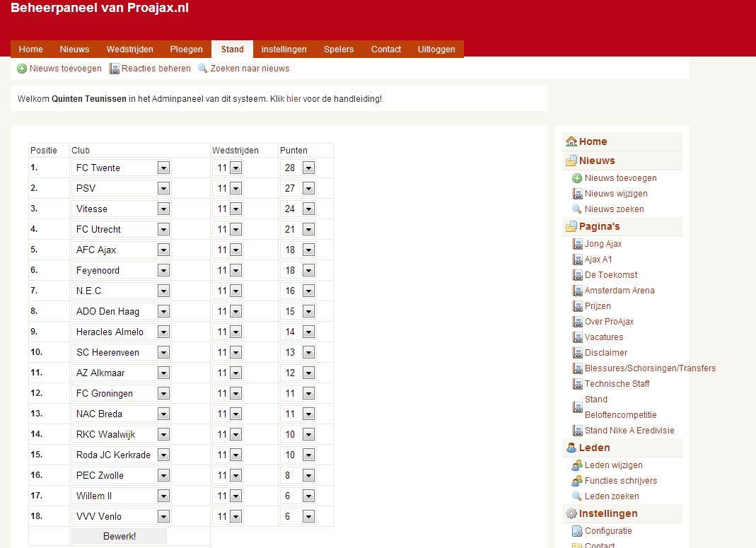Click the house icon next to Home in sidebar
This screenshot has width=756, height=548.
(x=571, y=141)
